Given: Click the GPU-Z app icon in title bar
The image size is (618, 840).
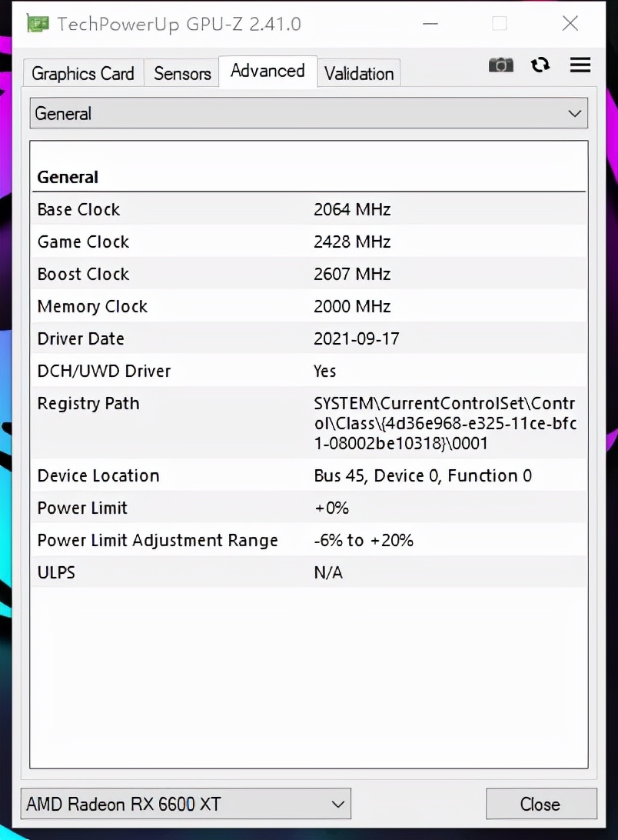Looking at the screenshot, I should click(38, 24).
